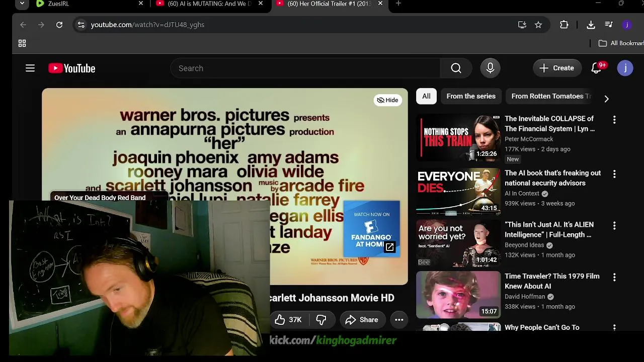This screenshot has height=362, width=644.
Task: Select the From the series chip
Action: coord(471,96)
